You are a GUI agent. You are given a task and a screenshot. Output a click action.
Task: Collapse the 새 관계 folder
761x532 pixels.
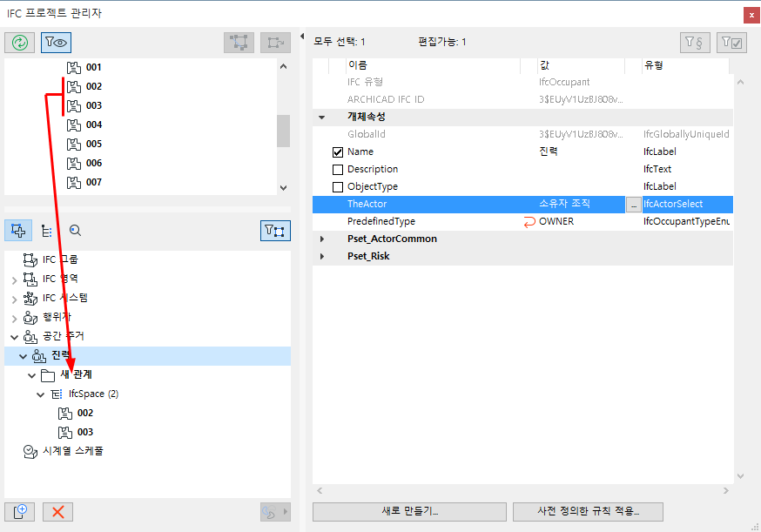click(x=31, y=375)
